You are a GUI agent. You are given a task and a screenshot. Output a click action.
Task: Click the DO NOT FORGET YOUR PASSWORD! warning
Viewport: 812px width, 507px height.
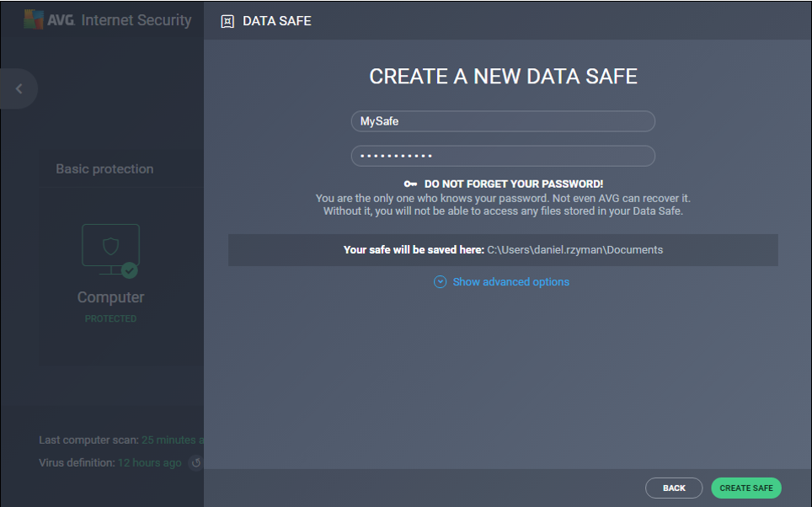point(514,184)
